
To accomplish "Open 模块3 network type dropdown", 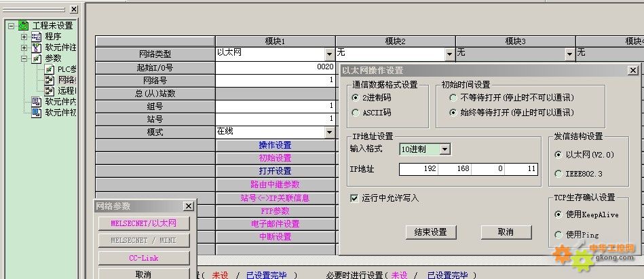I will click(x=569, y=54).
